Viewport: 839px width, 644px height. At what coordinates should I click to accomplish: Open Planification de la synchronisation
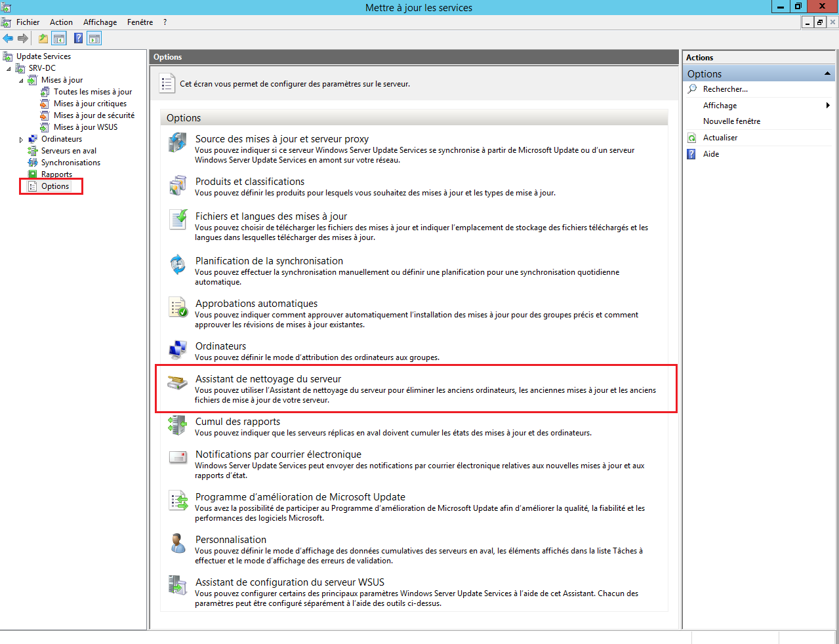click(270, 261)
